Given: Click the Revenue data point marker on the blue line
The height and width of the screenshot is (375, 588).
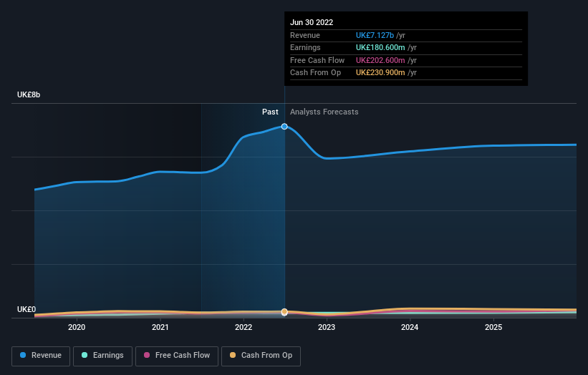Looking at the screenshot, I should click(284, 126).
